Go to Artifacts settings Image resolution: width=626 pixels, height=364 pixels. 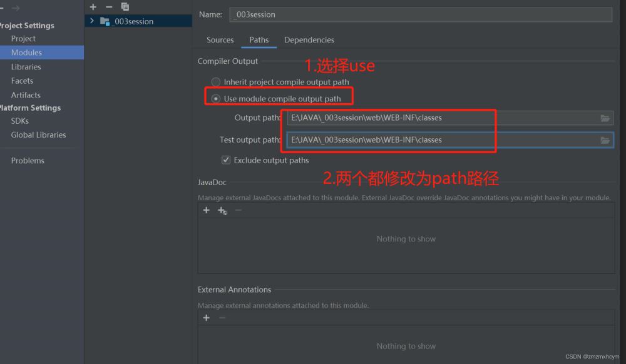26,95
